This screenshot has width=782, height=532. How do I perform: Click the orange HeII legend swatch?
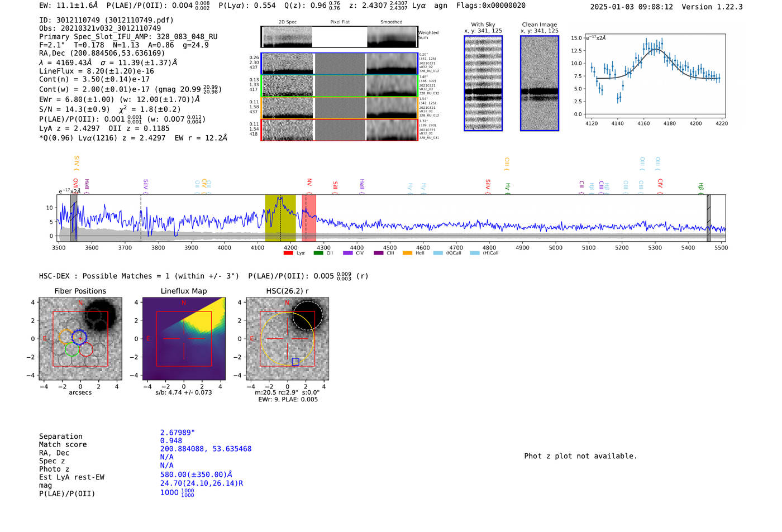[x=407, y=253]
